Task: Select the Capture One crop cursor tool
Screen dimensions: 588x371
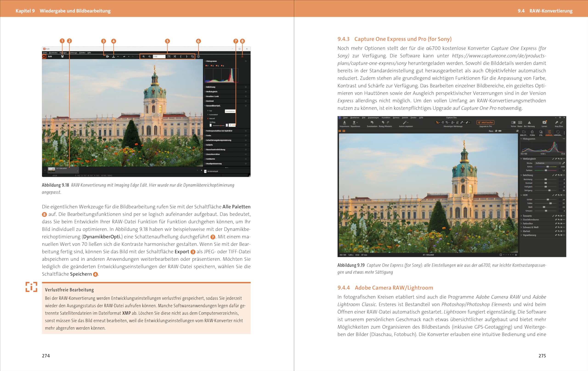Action: pos(447,122)
